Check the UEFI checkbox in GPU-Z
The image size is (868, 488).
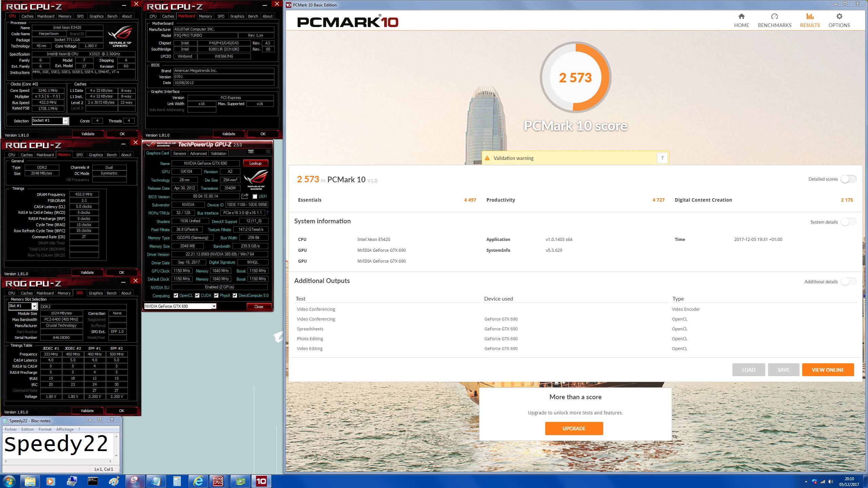click(x=255, y=196)
